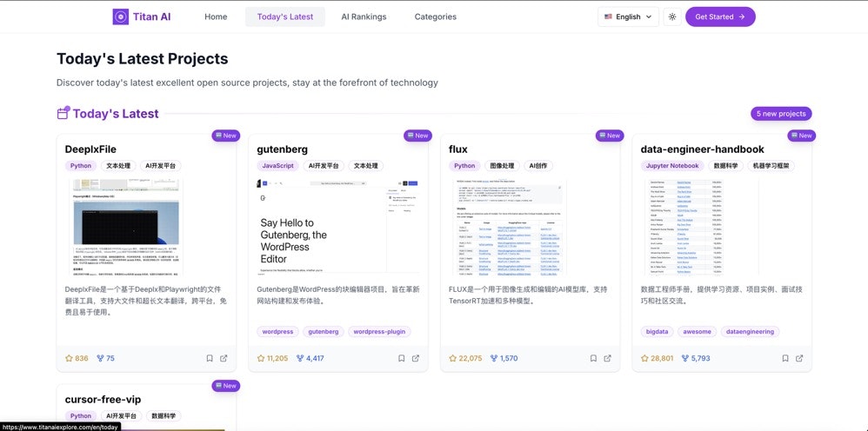The image size is (868, 431).
Task: Click the wordpress topic tag
Action: [x=277, y=332]
